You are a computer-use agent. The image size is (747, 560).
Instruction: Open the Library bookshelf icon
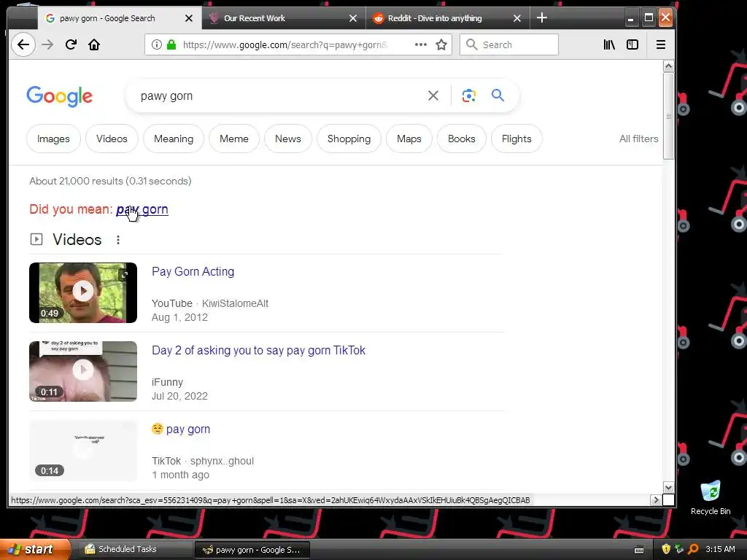(609, 44)
